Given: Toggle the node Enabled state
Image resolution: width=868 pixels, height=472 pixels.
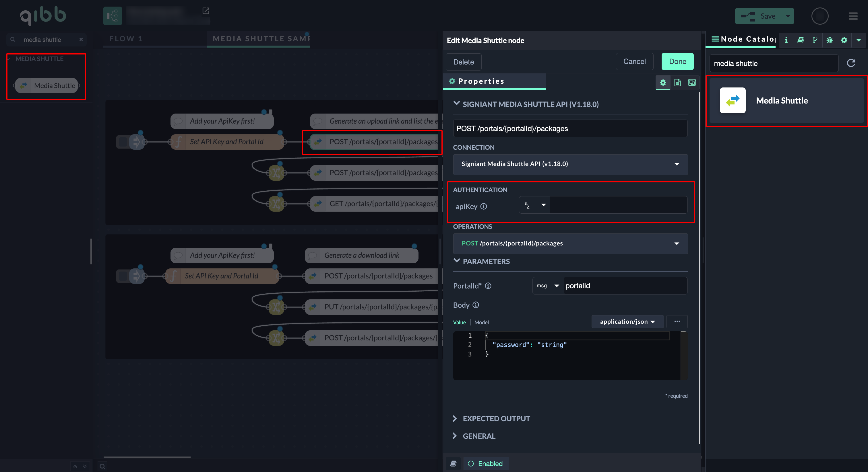Looking at the screenshot, I should click(486, 464).
